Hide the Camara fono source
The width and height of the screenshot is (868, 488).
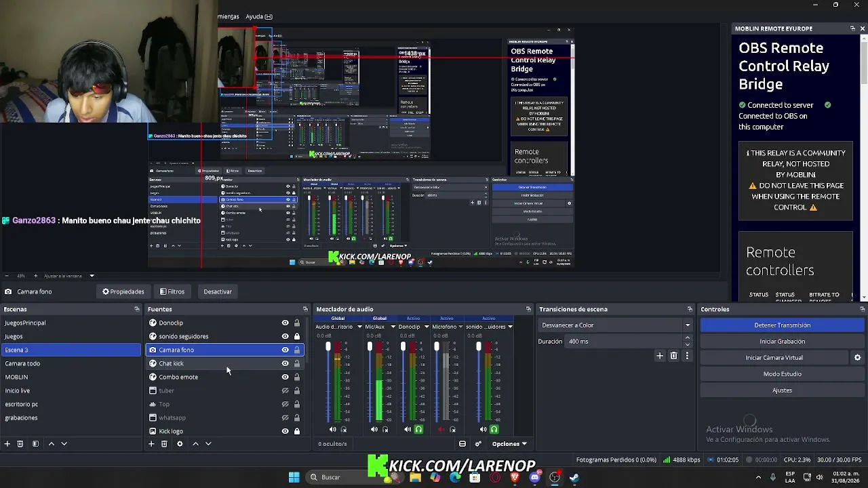click(x=285, y=350)
